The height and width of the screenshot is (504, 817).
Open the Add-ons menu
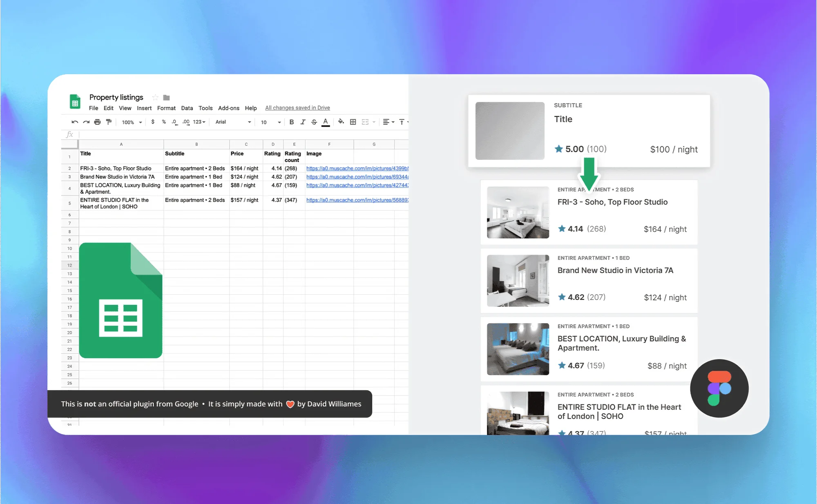(x=228, y=108)
